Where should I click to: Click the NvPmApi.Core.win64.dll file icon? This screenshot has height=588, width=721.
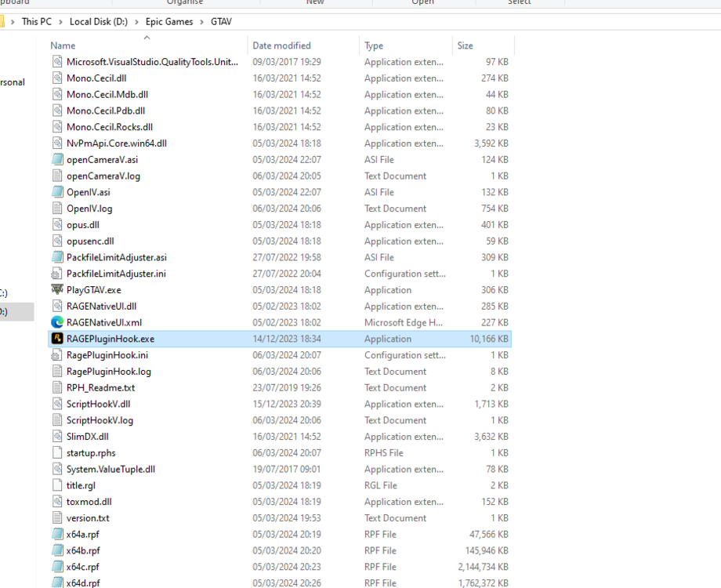point(57,143)
